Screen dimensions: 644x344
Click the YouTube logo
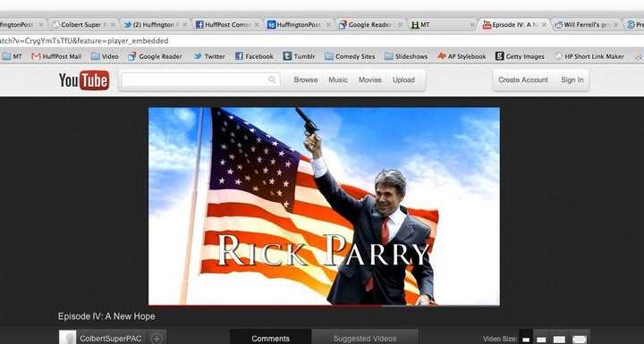[84, 80]
